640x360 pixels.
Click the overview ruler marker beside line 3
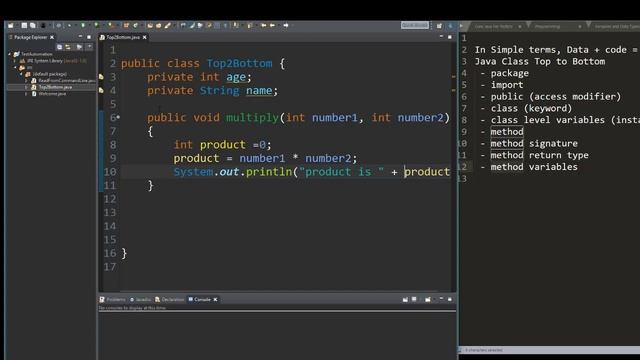point(453,77)
